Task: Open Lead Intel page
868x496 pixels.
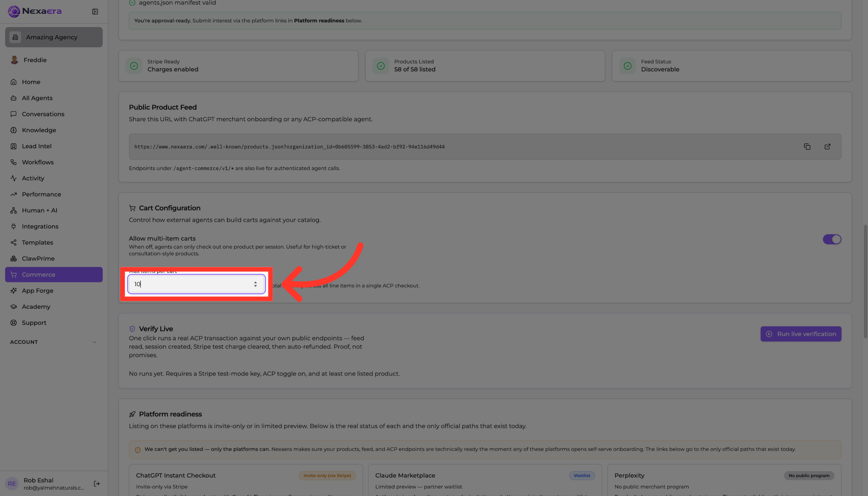Action: tap(54, 146)
